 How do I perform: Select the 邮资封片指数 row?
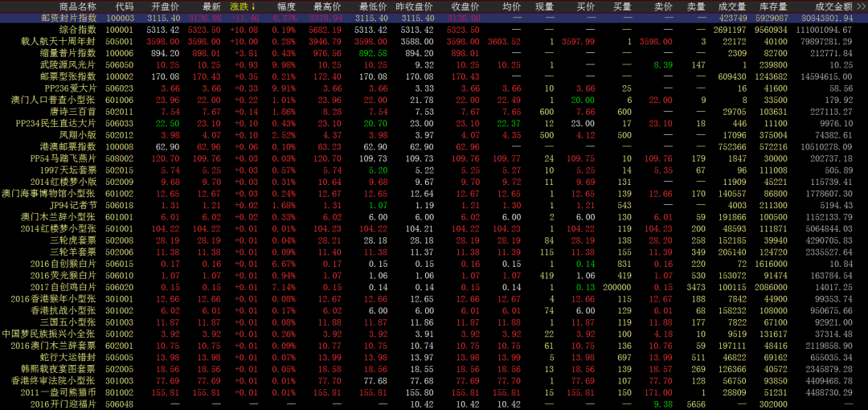point(434,18)
